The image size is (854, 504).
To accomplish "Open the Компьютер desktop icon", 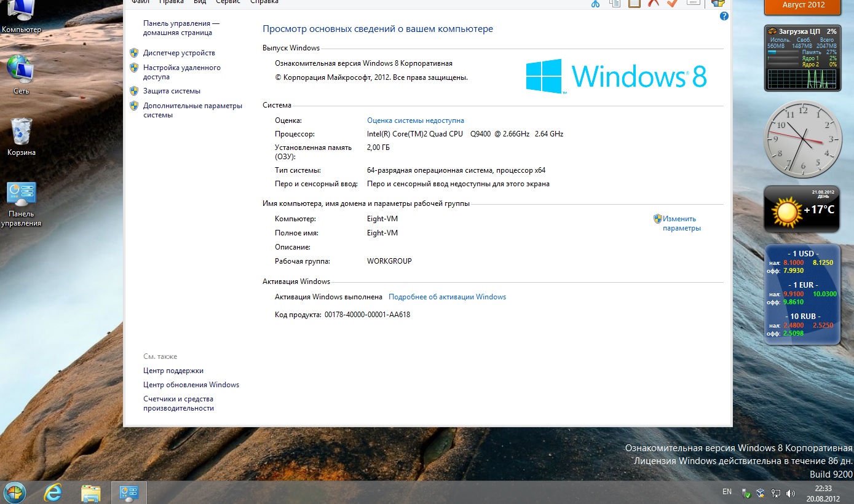I will pyautogui.click(x=21, y=17).
